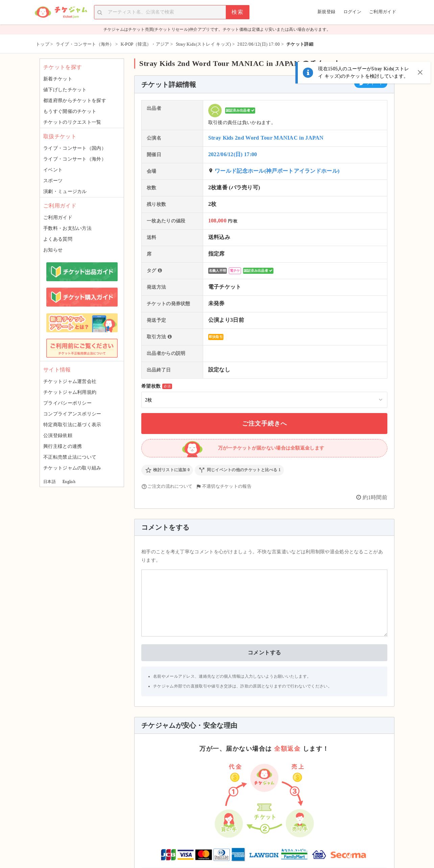
Task: Open チケットのリクエスト一覧 sidebar link
Action: [x=72, y=122]
